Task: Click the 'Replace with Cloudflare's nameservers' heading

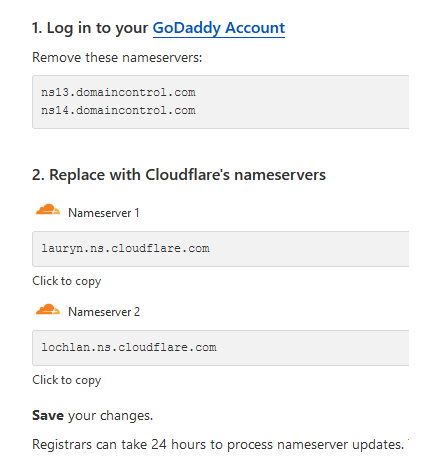Action: (x=187, y=175)
